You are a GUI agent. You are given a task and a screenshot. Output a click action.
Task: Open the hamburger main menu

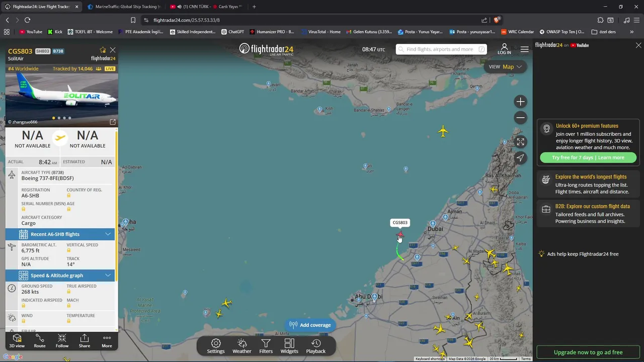[525, 49]
